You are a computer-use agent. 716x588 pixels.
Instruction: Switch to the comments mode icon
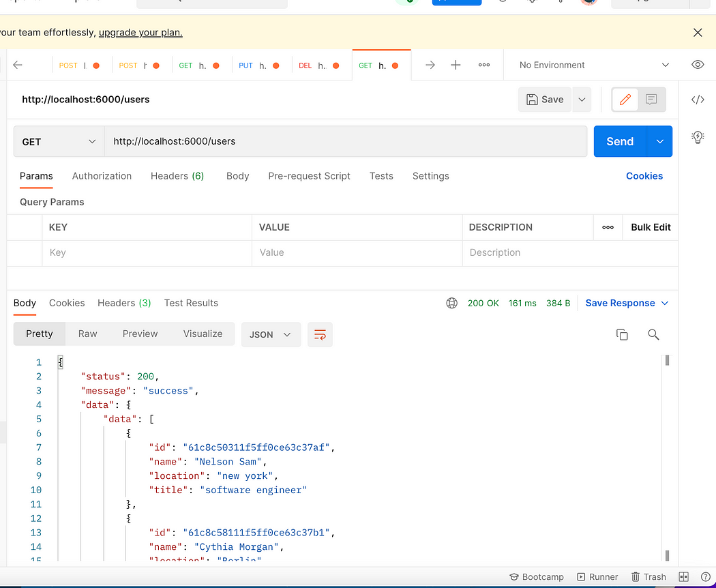point(651,99)
